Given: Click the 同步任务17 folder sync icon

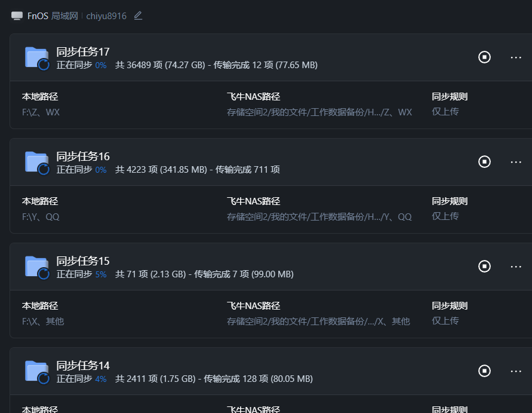Looking at the screenshot, I should pos(37,58).
